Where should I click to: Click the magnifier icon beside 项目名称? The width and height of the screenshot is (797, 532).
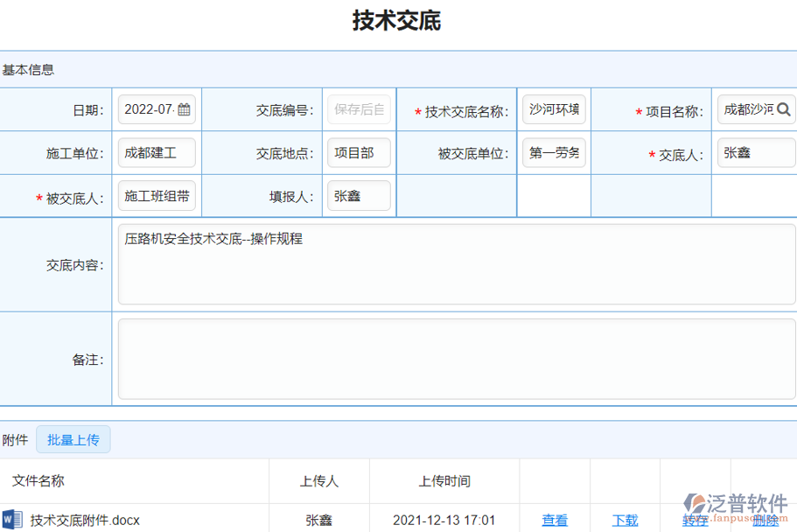[786, 108]
